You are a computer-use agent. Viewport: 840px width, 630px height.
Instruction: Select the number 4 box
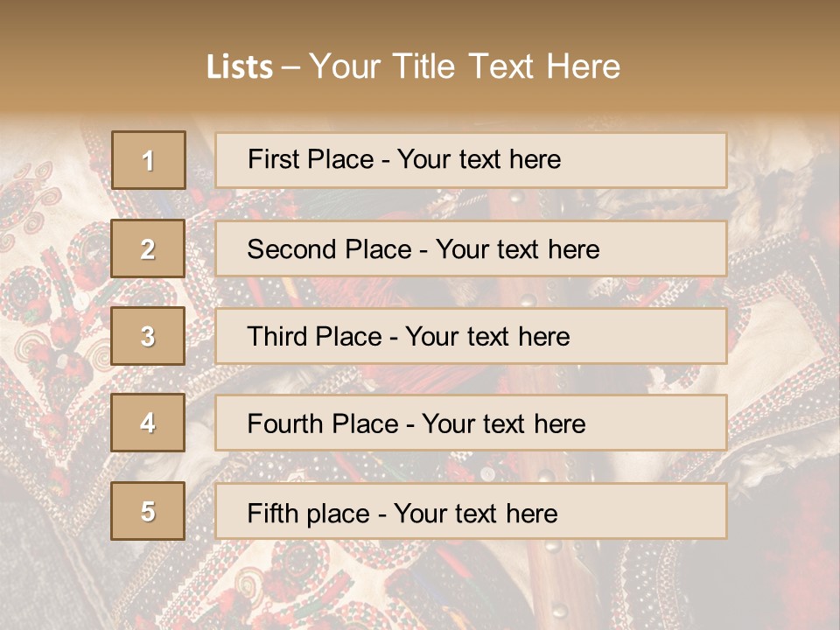coord(149,423)
